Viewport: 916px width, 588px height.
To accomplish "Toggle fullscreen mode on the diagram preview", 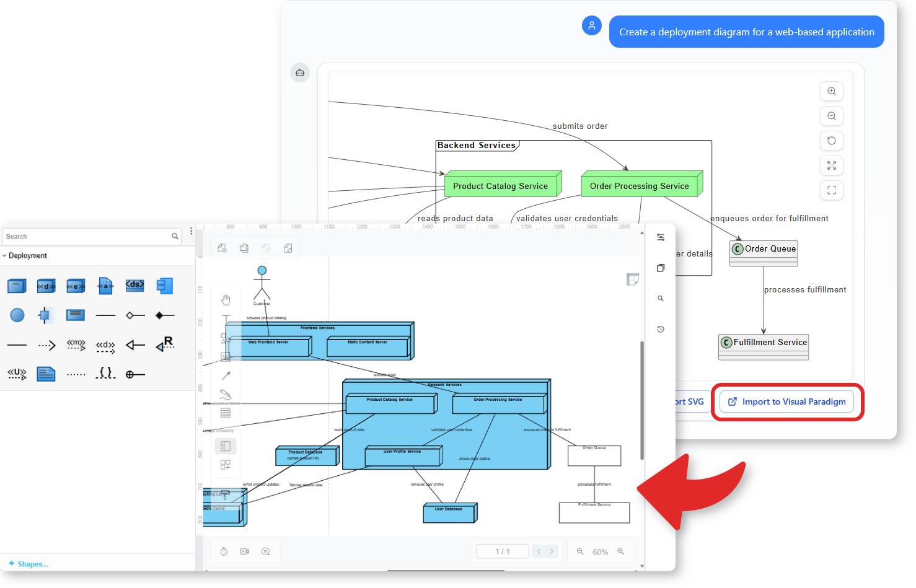I will (x=832, y=165).
